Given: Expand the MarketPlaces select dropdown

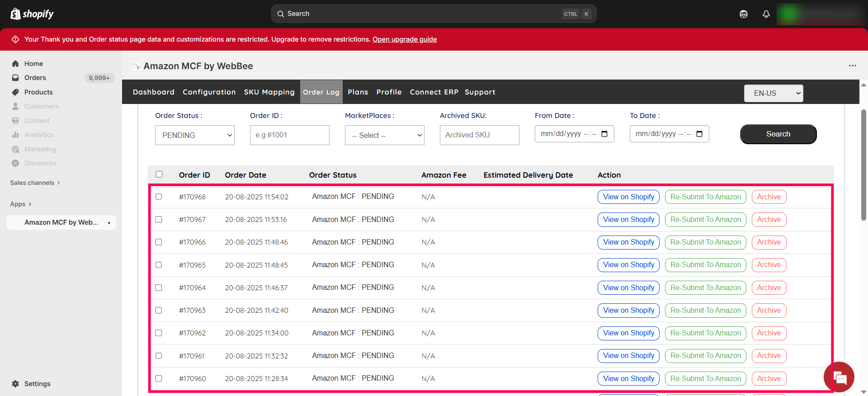Looking at the screenshot, I should click(x=384, y=135).
